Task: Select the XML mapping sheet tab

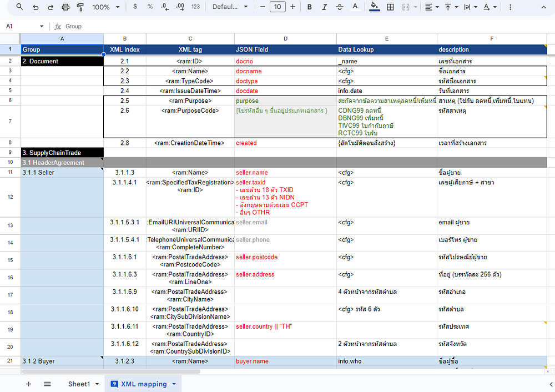Action: [x=143, y=384]
